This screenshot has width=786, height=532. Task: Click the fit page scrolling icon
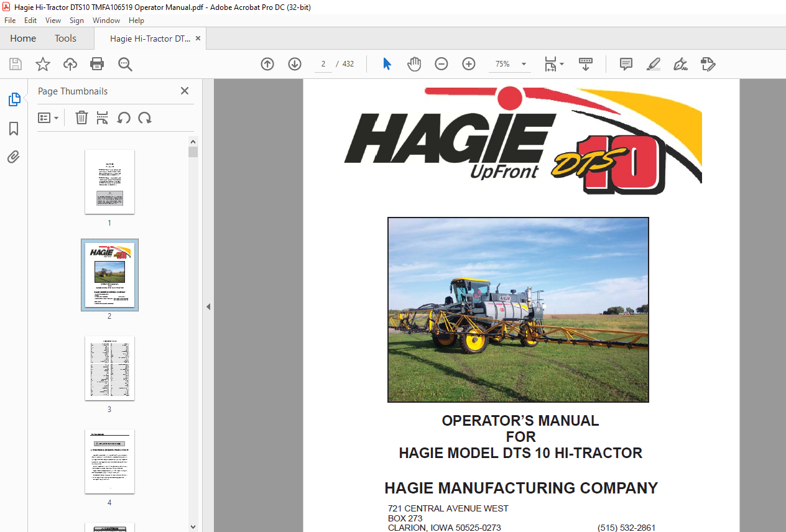coord(550,64)
